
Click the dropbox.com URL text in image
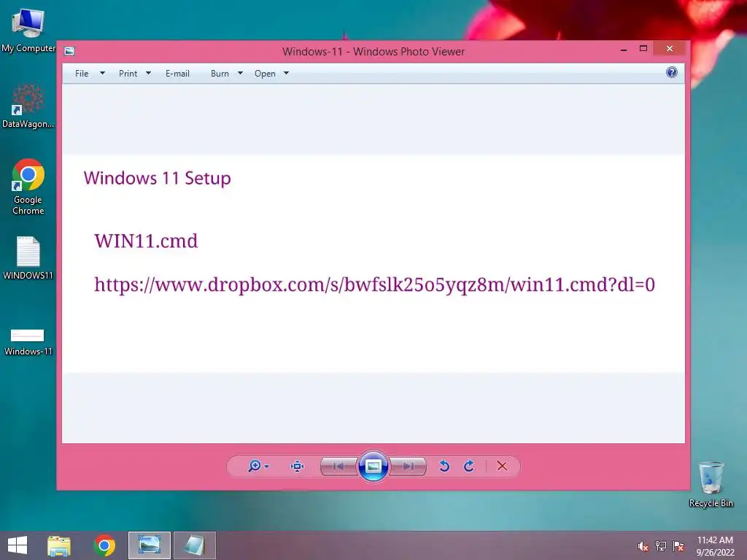[x=374, y=285]
